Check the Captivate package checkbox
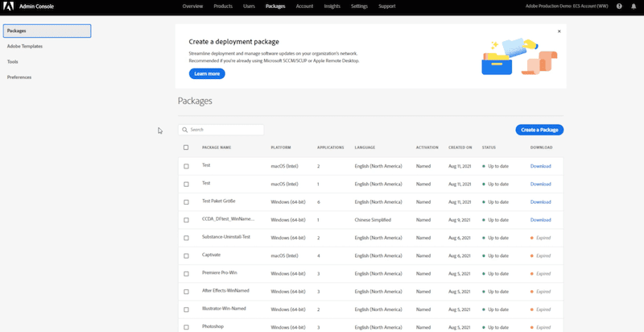This screenshot has height=332, width=644. 186,256
